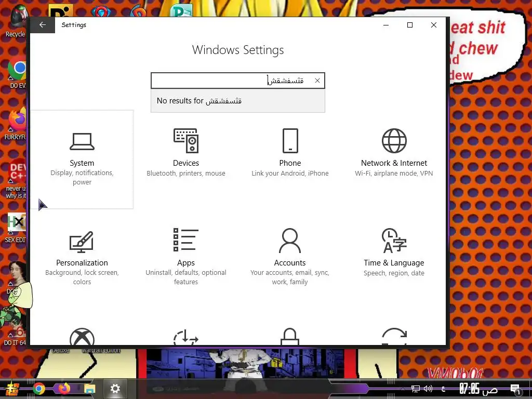
Task: Click the Accounts label
Action: tap(290, 262)
